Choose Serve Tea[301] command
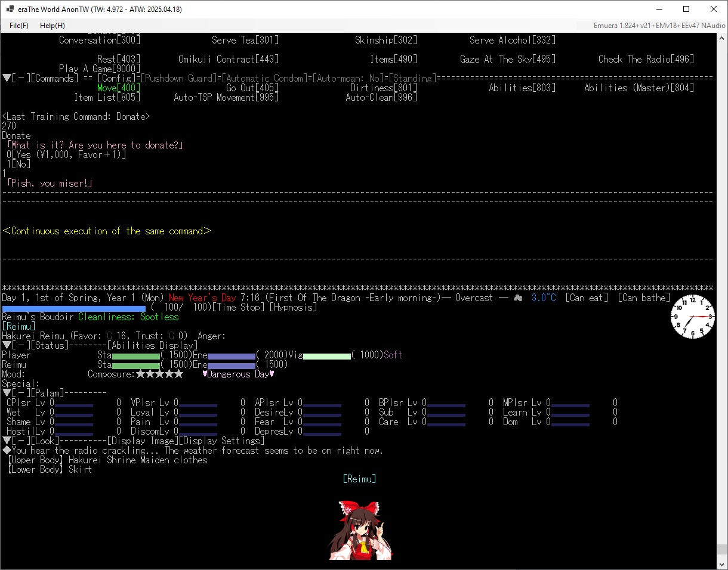The height and width of the screenshot is (570, 728). click(245, 40)
